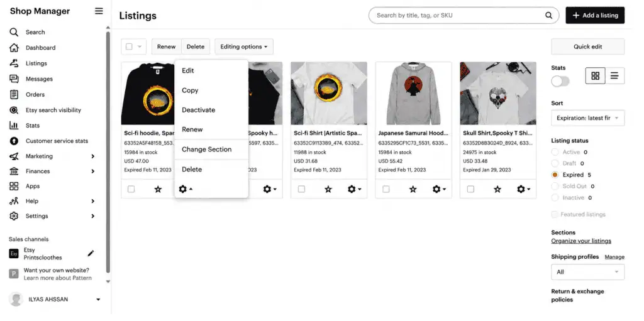Viewport: 644px width, 321px height.
Task: Open the Japanese Samurai Hoodie thumbnail
Action: (x=414, y=94)
